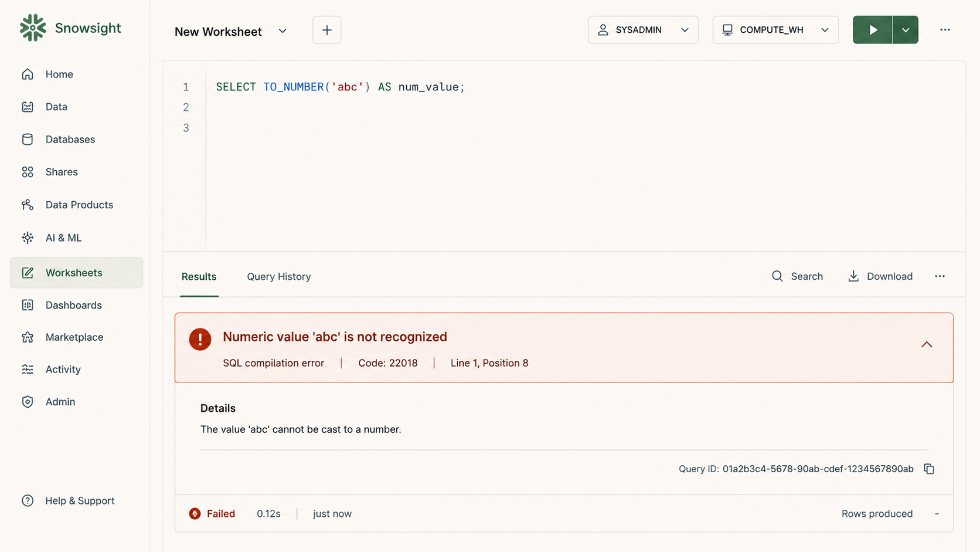Open AI & ML sparkle icon
Screen dimensions: 980x552
(x=28, y=238)
